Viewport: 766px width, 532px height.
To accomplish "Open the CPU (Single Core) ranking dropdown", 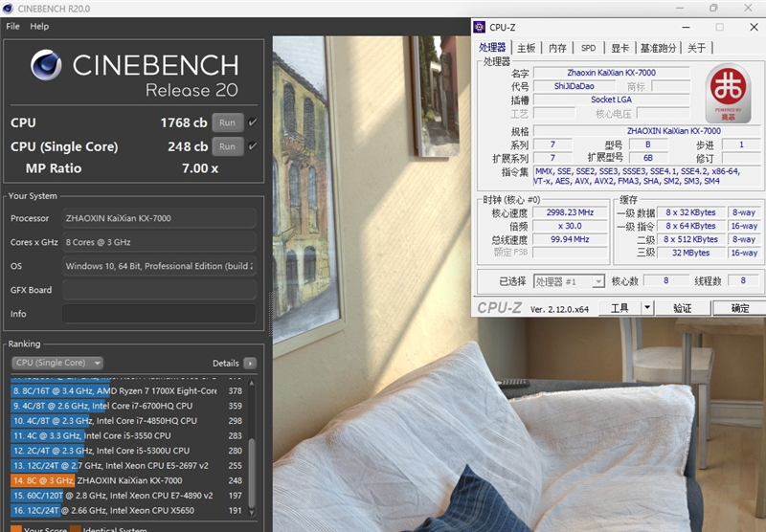I will (56, 363).
